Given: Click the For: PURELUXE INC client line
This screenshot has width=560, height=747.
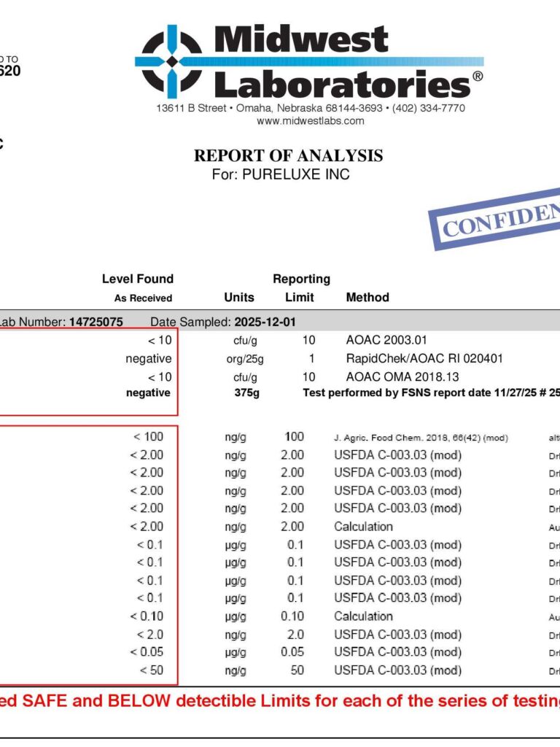Looking at the screenshot, I should [281, 174].
